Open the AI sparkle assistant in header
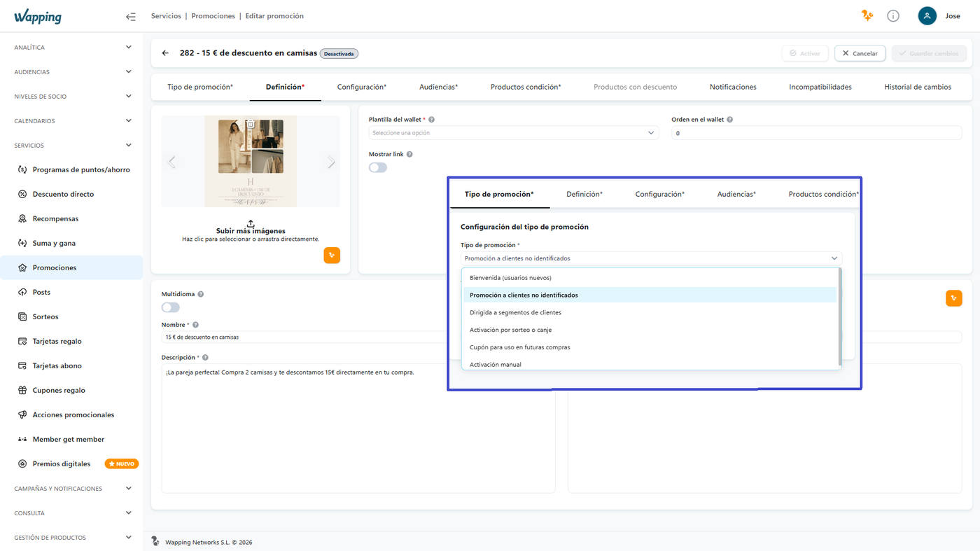The width and height of the screenshot is (980, 551). pos(867,15)
